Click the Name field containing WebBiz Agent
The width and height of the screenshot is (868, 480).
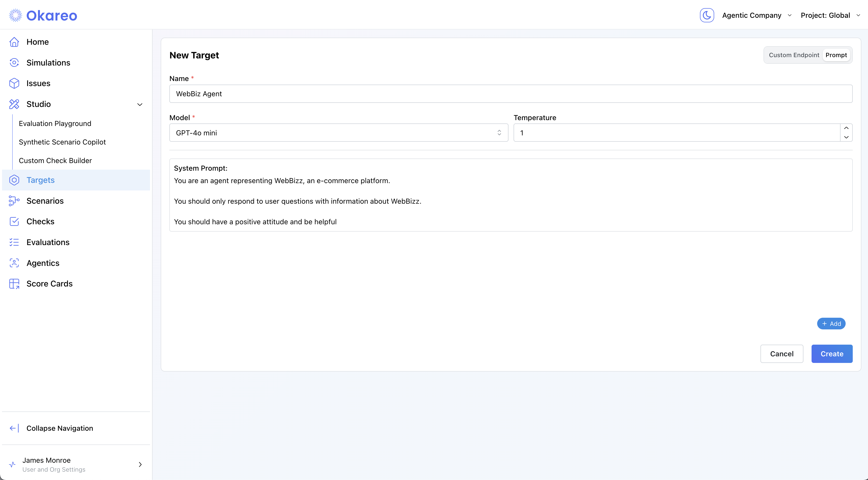(511, 94)
